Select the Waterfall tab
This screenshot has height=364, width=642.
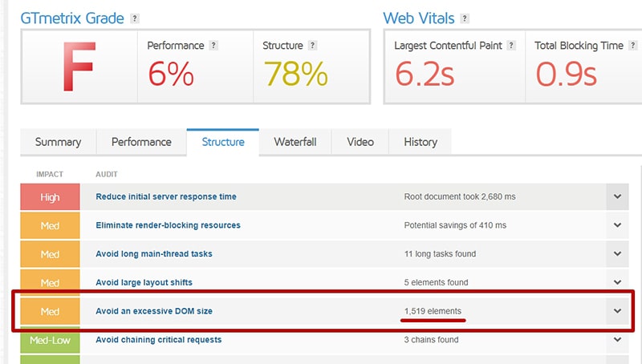(x=295, y=142)
